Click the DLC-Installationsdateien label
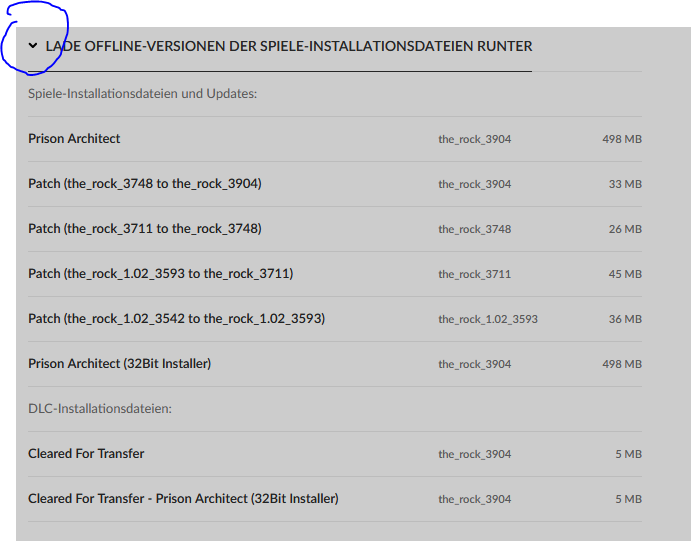The image size is (691, 541). tap(100, 408)
